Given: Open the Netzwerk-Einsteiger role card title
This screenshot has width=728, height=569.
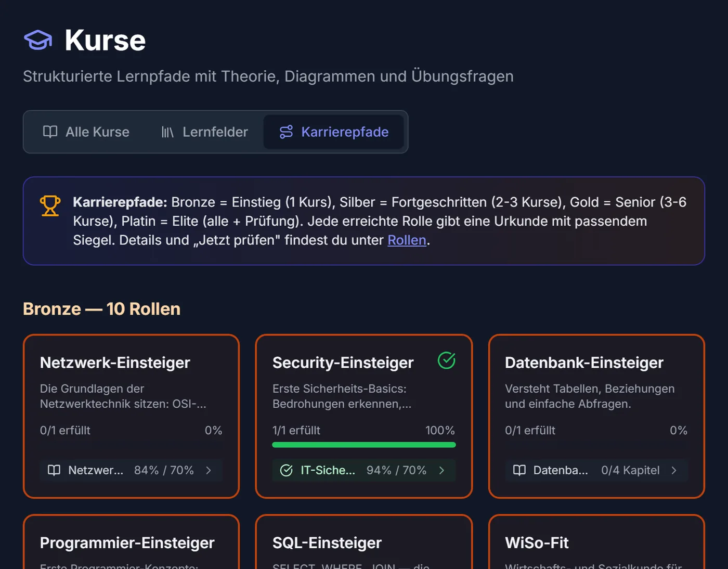Looking at the screenshot, I should pyautogui.click(x=115, y=363).
